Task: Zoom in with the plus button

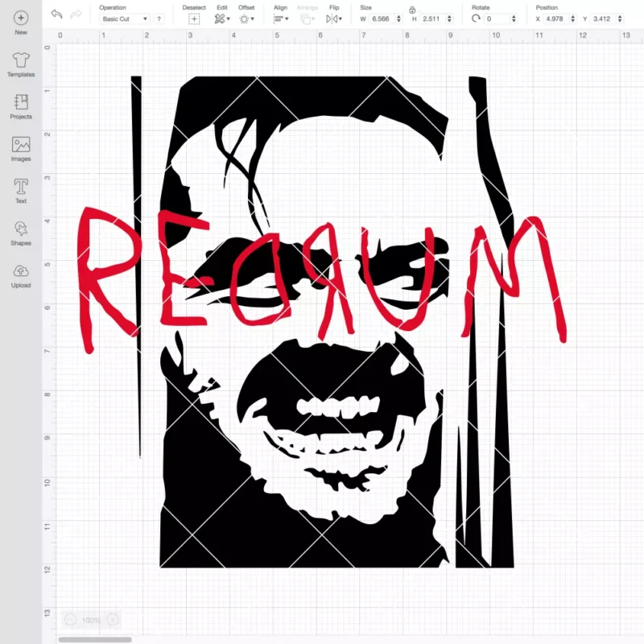Action: coord(113,620)
